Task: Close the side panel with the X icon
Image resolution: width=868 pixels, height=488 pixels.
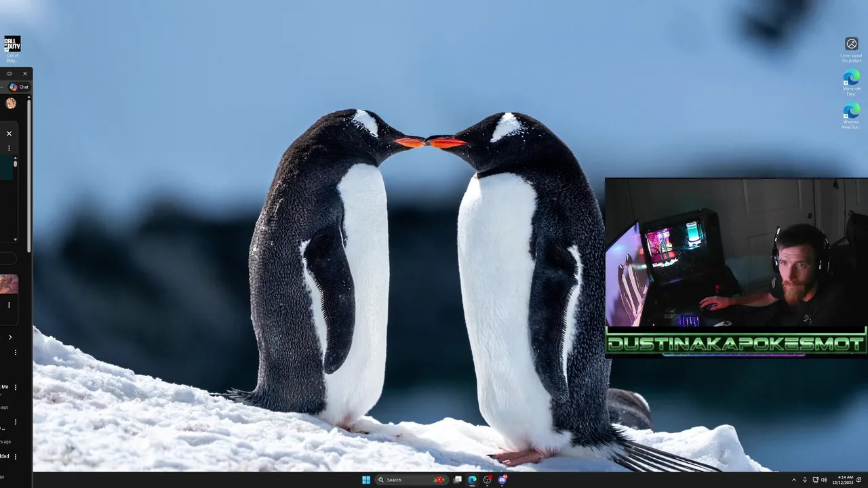Action: (9, 134)
